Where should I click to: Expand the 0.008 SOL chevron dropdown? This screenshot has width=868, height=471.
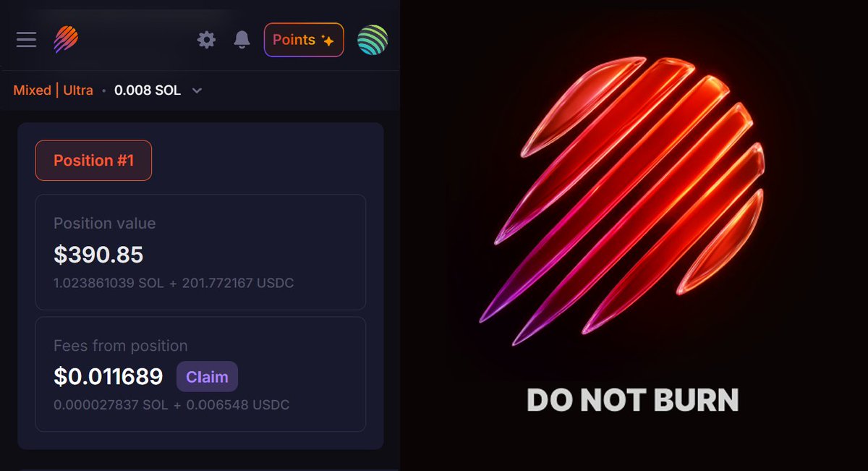[x=197, y=91]
